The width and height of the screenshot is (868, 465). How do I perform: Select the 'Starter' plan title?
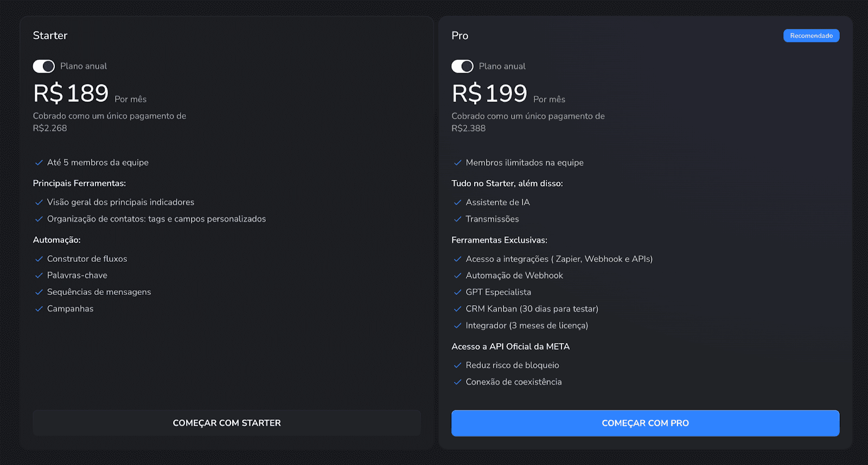(x=50, y=35)
